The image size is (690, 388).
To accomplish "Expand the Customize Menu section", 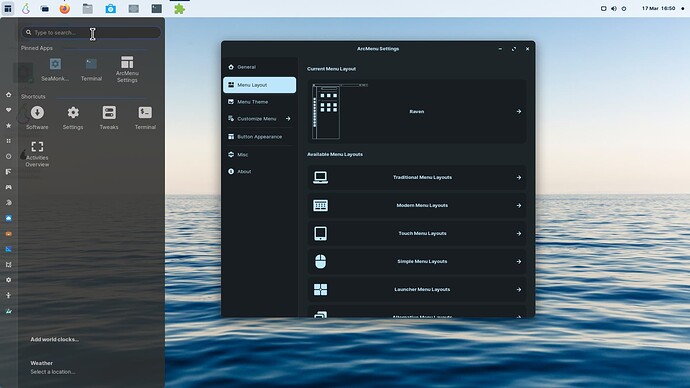I will pyautogui.click(x=260, y=119).
